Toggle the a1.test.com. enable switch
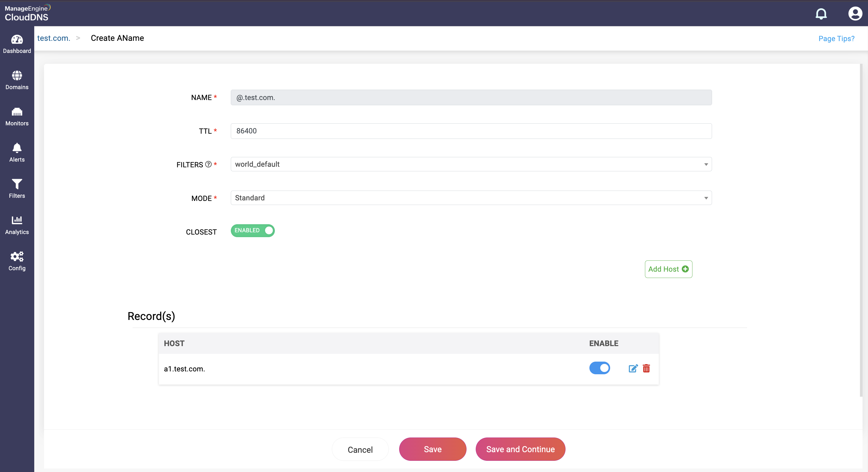The image size is (868, 472). pos(599,368)
